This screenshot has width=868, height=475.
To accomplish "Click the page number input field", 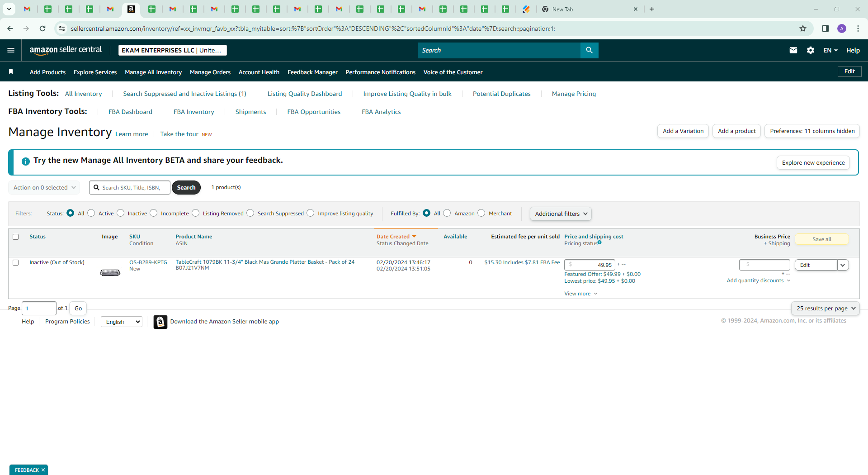I will (39, 308).
